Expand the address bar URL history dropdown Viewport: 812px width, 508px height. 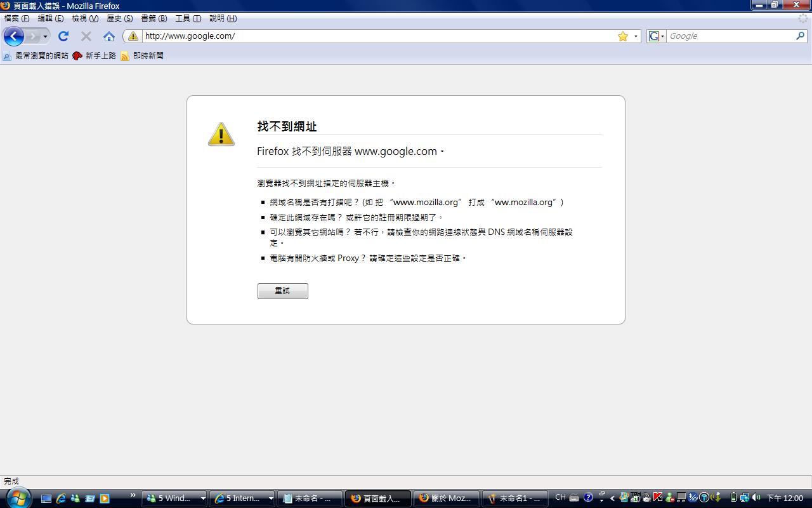pyautogui.click(x=636, y=36)
